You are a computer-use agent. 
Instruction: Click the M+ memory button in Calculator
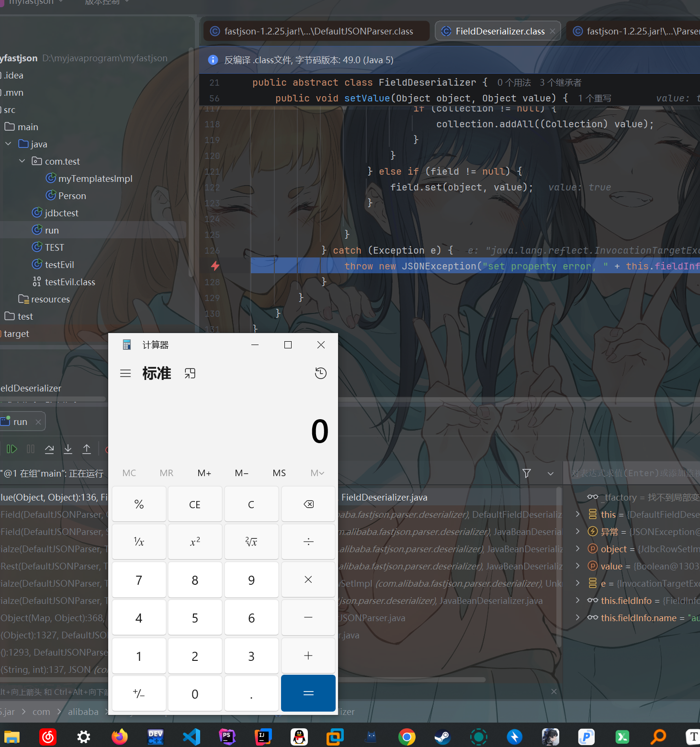[x=204, y=473]
